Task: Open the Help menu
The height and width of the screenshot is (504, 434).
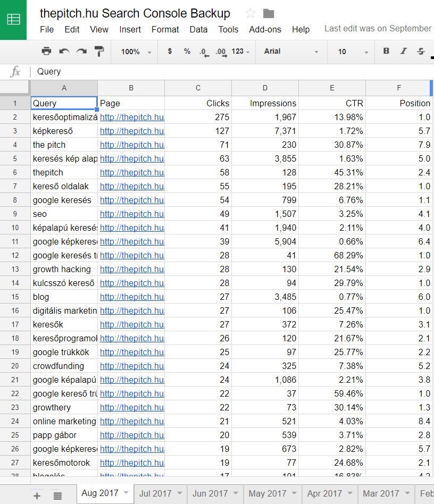Action: click(301, 30)
